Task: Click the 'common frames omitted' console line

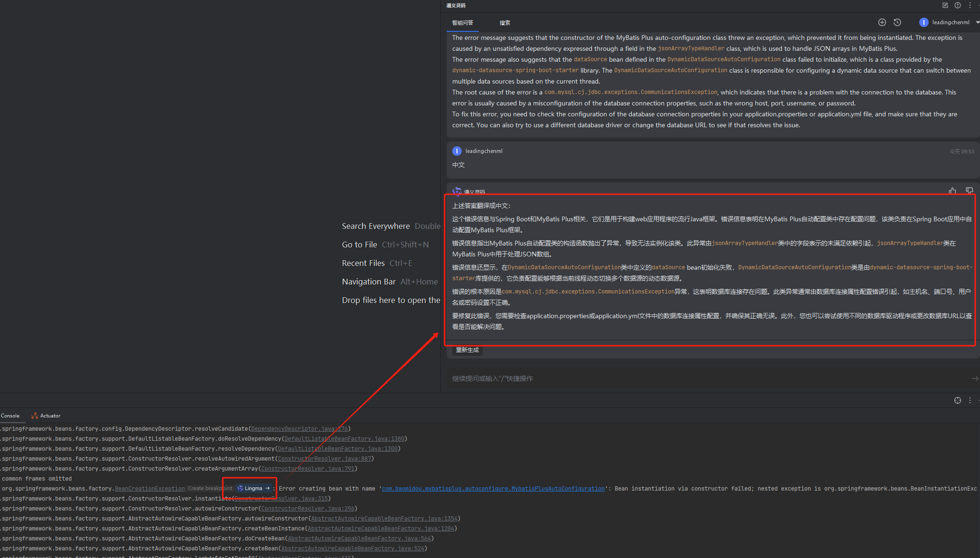Action: (37, 479)
